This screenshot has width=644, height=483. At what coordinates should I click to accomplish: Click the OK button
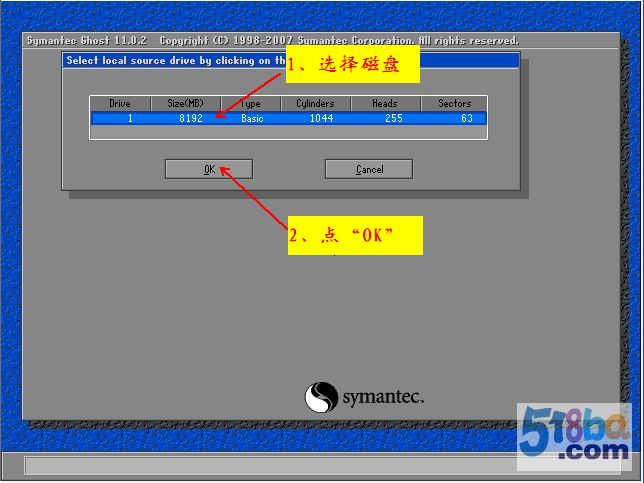point(209,169)
